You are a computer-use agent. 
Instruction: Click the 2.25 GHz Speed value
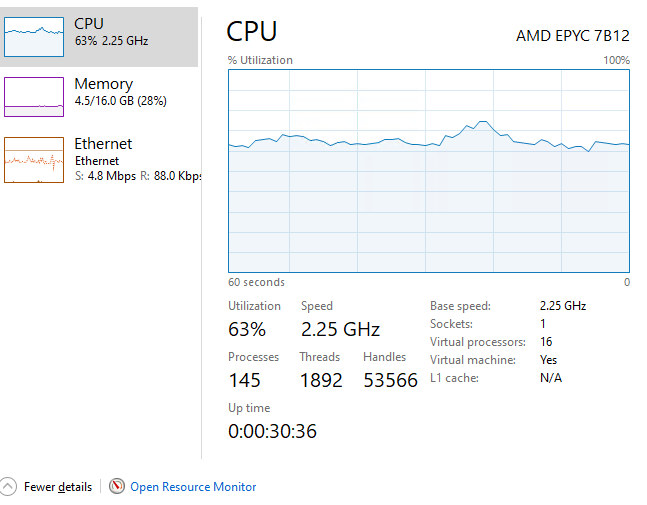coord(340,329)
